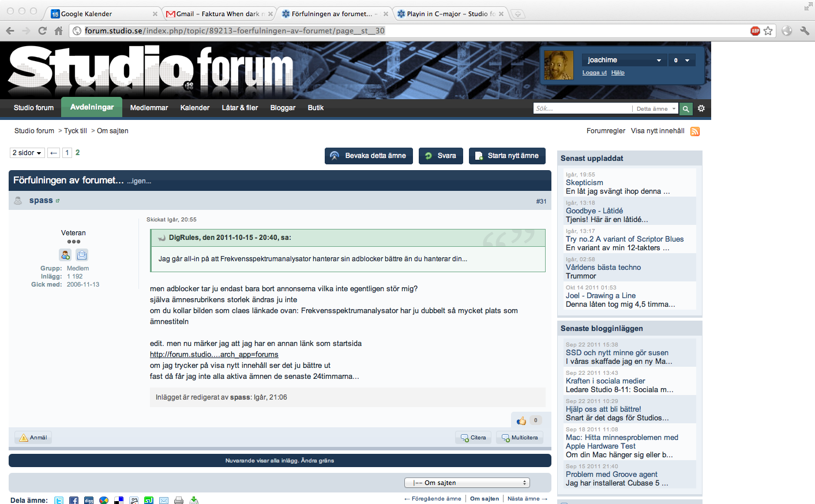Open 'Visa nytt innehåll' link

pyautogui.click(x=658, y=131)
